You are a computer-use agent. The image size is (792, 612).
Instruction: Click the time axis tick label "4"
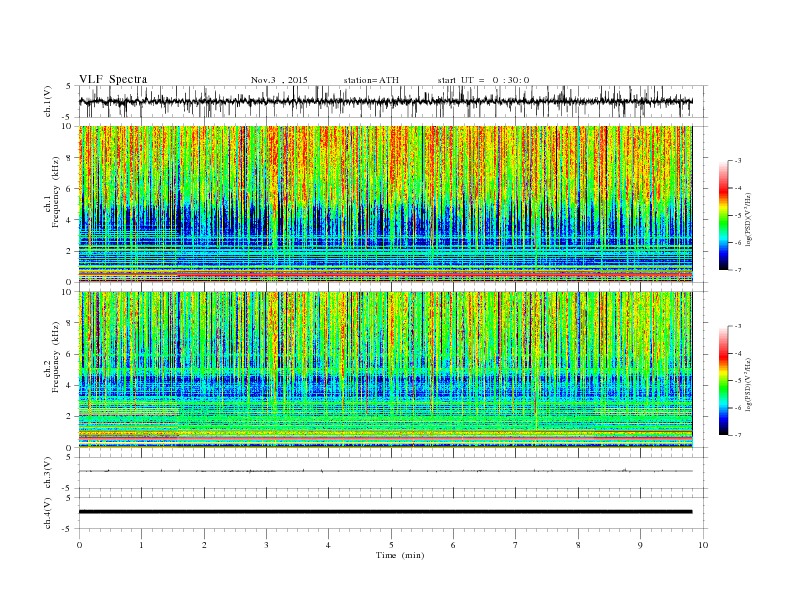[328, 545]
